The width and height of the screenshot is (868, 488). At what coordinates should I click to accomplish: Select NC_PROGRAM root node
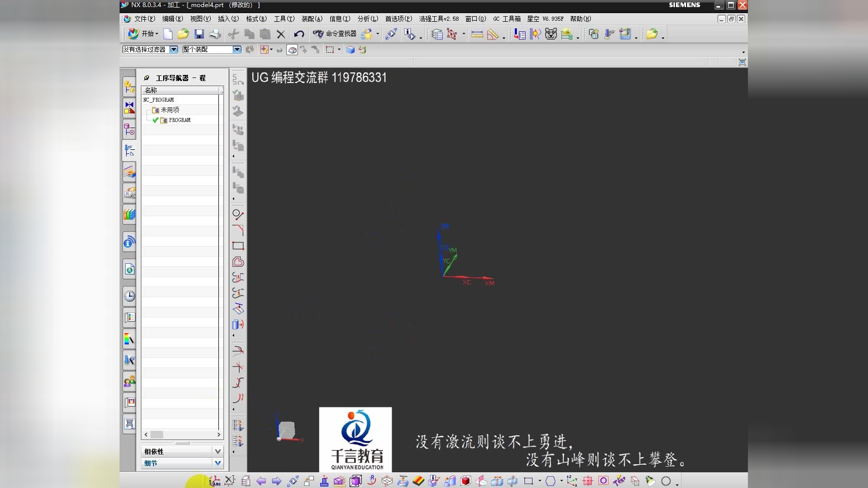159,100
